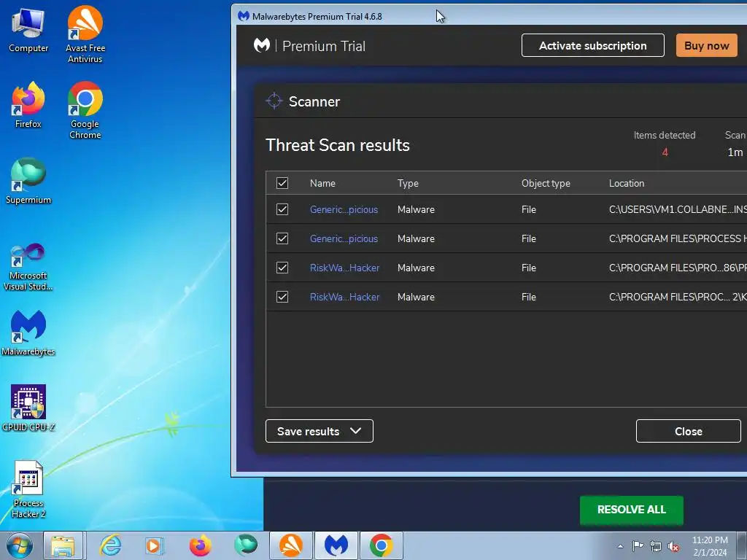This screenshot has height=560, width=747.
Task: Select the CPUID CPU-Z desktop shortcut
Action: pyautogui.click(x=28, y=408)
